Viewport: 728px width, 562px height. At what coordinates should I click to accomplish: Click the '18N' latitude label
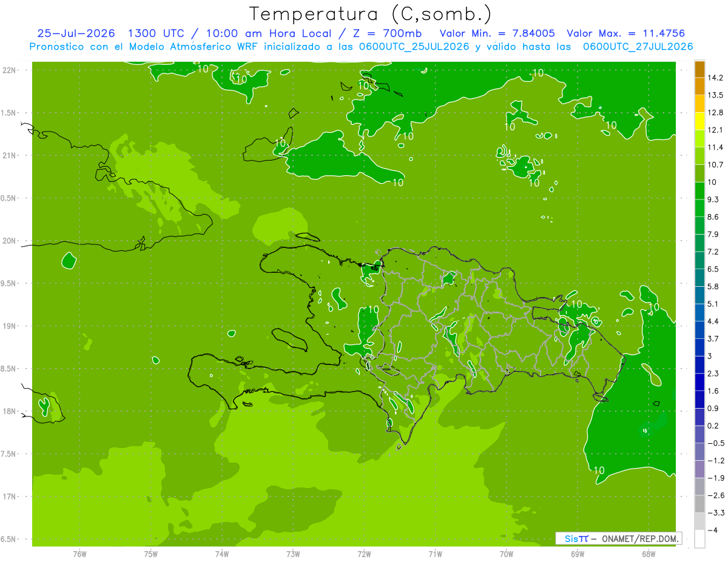[x=9, y=412]
